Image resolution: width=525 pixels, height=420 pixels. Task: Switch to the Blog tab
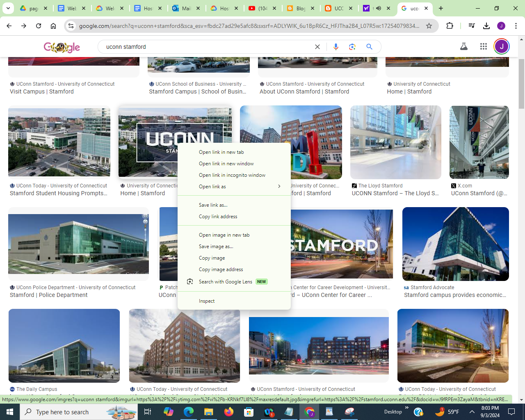(x=301, y=8)
